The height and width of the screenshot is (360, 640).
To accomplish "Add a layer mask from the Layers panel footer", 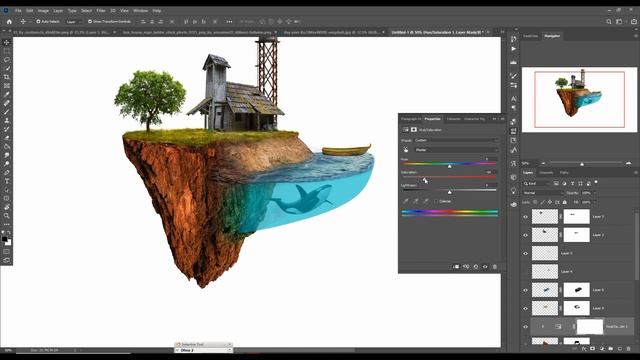I will [x=593, y=349].
